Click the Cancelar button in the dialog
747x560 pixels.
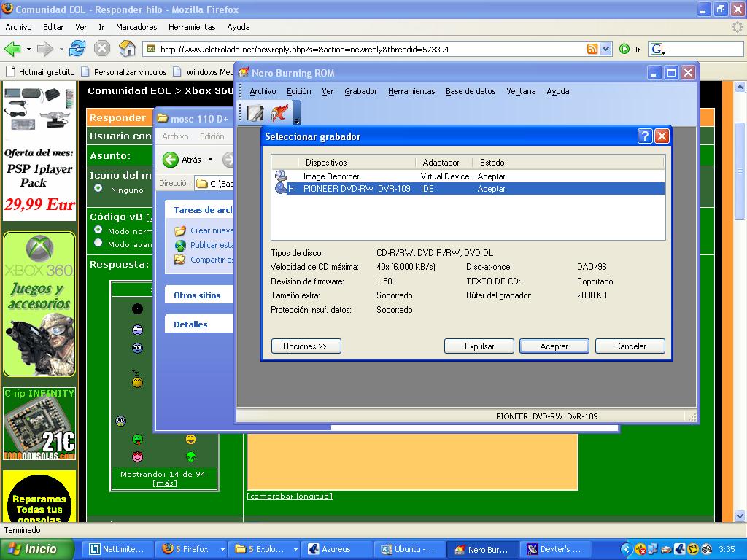point(630,346)
